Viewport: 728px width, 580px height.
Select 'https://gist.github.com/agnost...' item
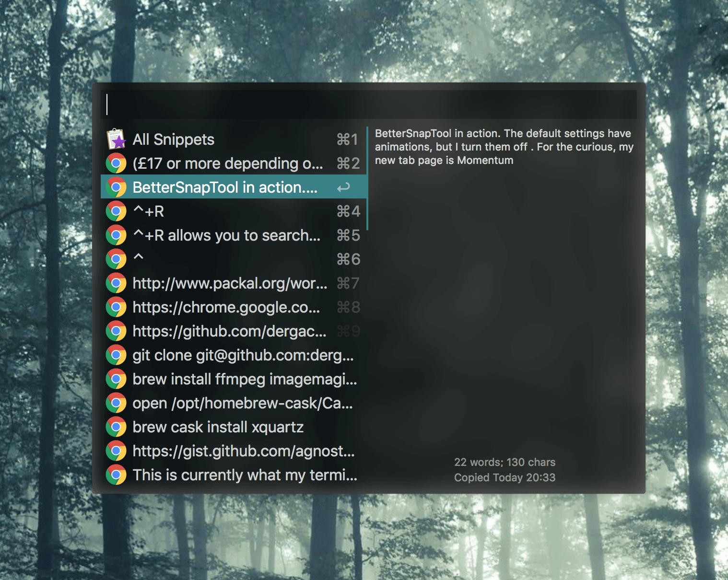coord(234,451)
